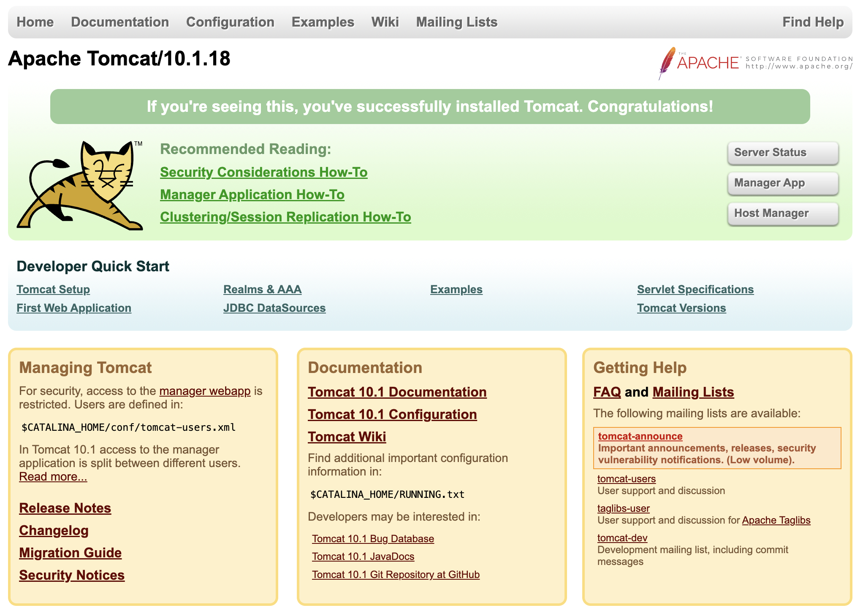Open the Documentation nav menu item
The width and height of the screenshot is (863, 616).
coord(120,22)
